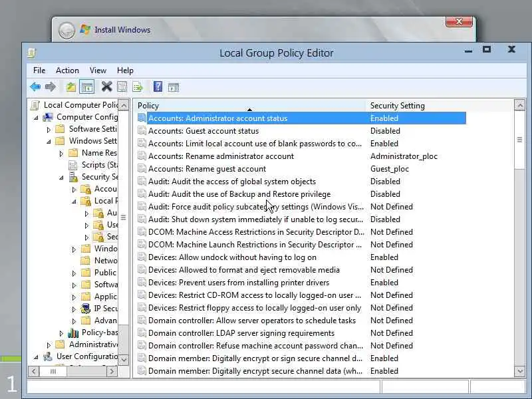This screenshot has width=532, height=399.
Task: Click the round back button in Install Windows
Action: pos(66,31)
